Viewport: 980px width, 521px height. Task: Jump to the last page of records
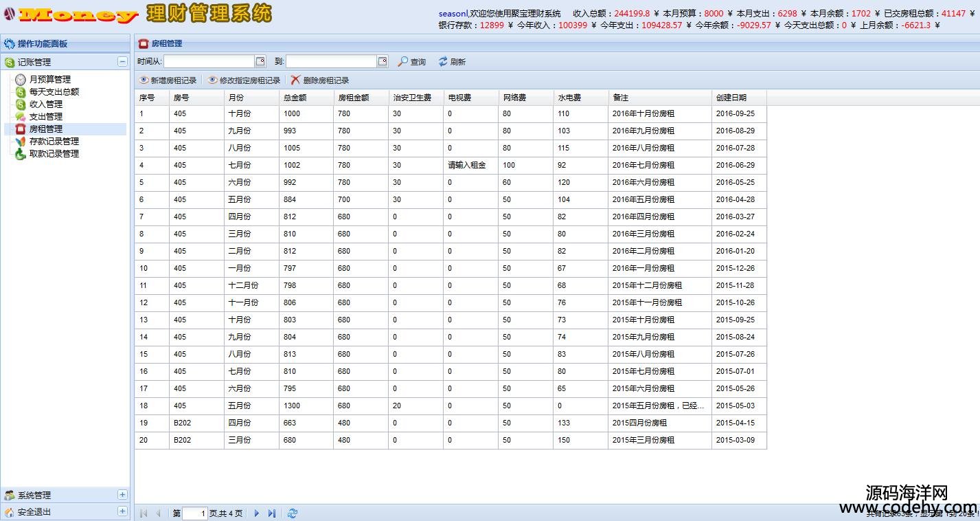(x=272, y=513)
